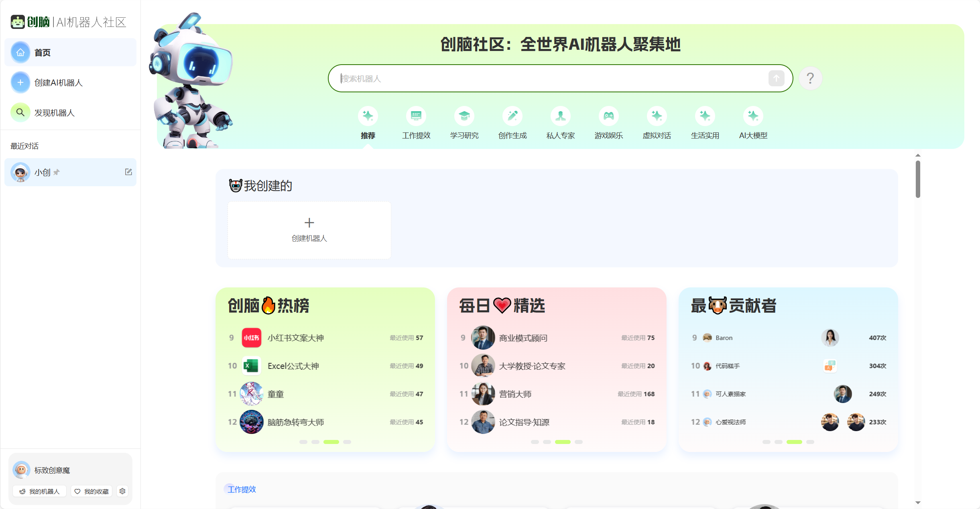The height and width of the screenshot is (509, 980).
Task: Unpin the 小创 conversation pin
Action: coord(56,172)
